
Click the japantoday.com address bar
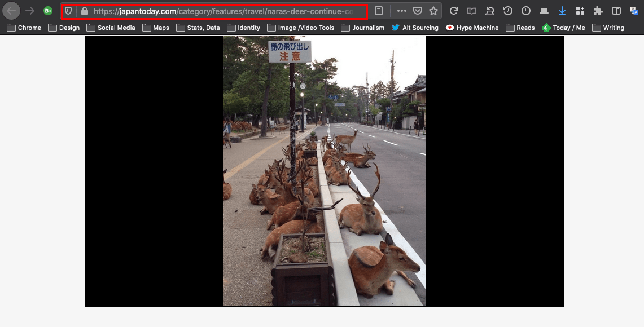click(x=226, y=11)
